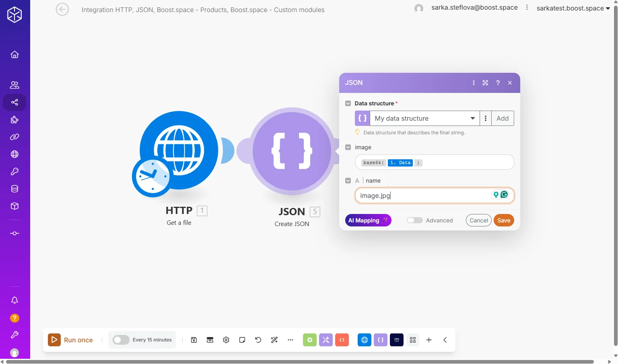
Task: Open help for the JSON dialog
Action: point(498,83)
